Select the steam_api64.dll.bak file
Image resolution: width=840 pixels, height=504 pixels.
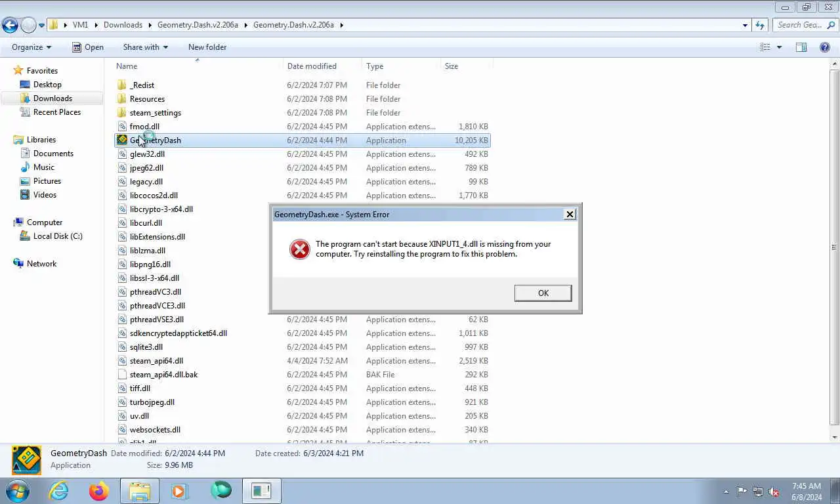(163, 374)
